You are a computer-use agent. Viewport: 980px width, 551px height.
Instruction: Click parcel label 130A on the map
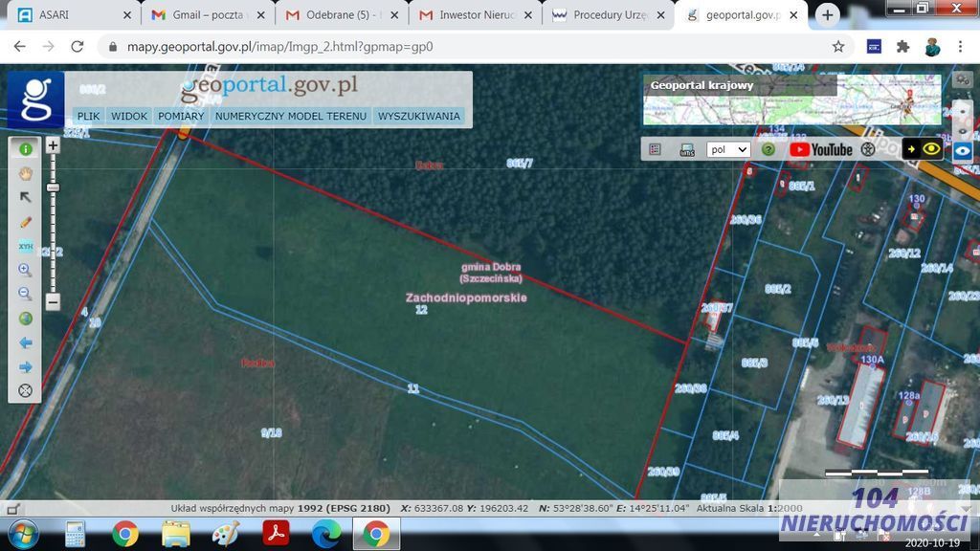click(872, 360)
